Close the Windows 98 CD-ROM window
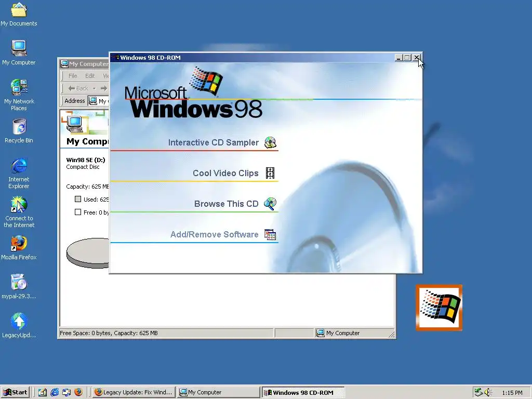This screenshot has height=399, width=532. 417,58
